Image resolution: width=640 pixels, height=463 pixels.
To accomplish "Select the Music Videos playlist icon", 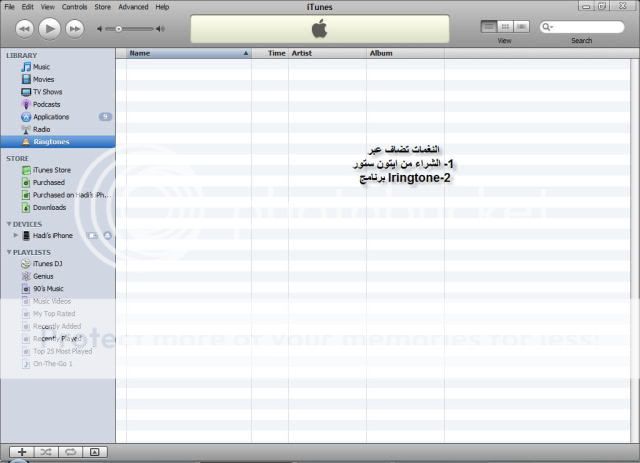I will click(x=26, y=301).
